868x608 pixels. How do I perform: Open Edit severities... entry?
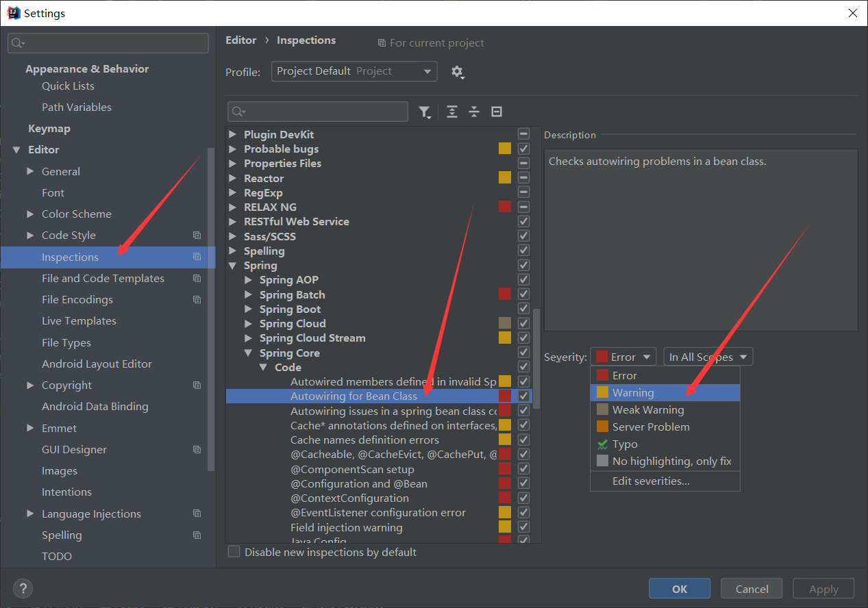pyautogui.click(x=665, y=481)
